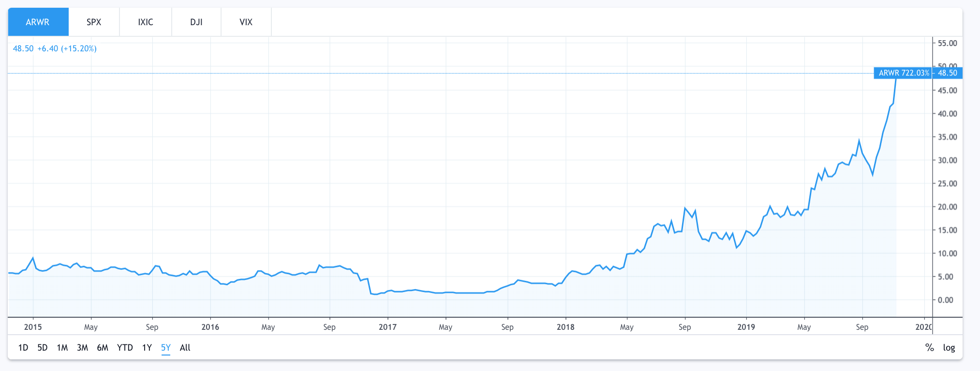Select the 5Y time range

click(166, 347)
